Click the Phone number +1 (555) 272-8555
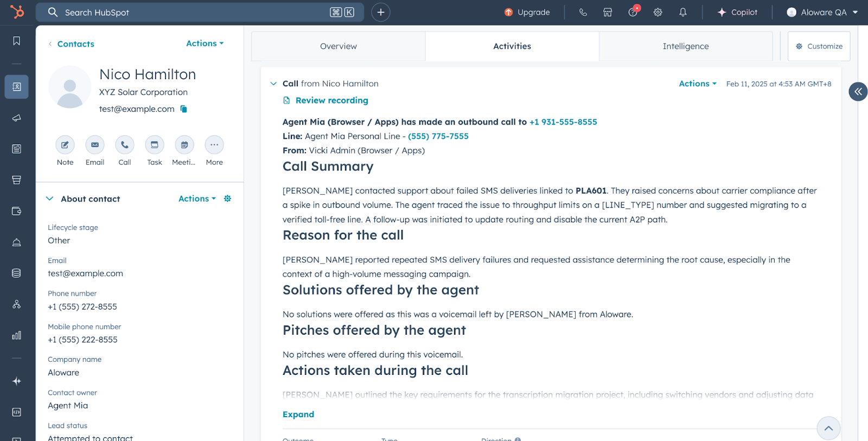The height and width of the screenshot is (441, 868). pyautogui.click(x=82, y=306)
